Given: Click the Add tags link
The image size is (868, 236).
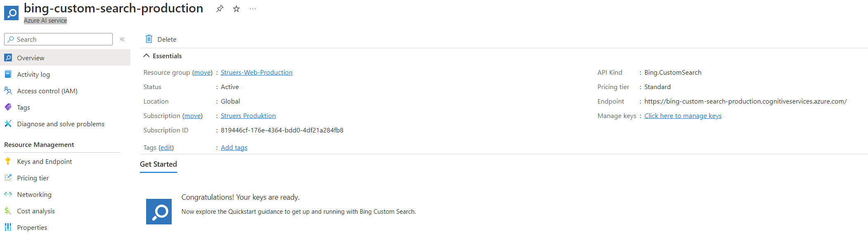Looking at the screenshot, I should pyautogui.click(x=234, y=147).
